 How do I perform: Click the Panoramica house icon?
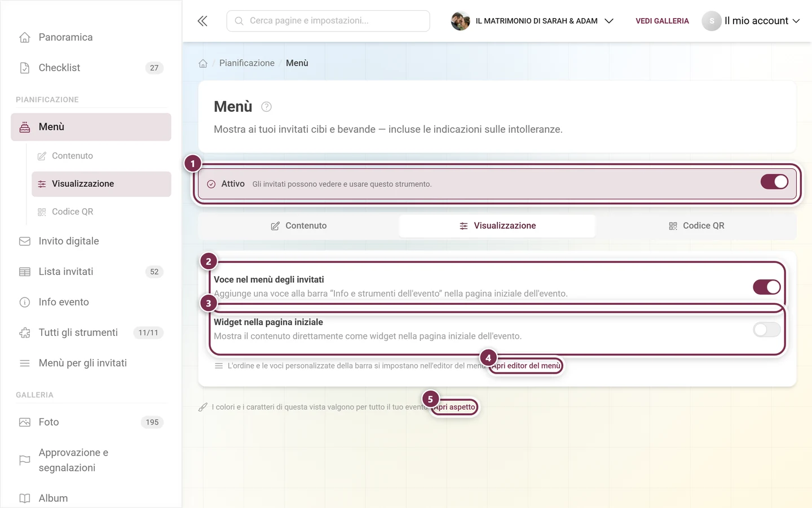pos(25,37)
